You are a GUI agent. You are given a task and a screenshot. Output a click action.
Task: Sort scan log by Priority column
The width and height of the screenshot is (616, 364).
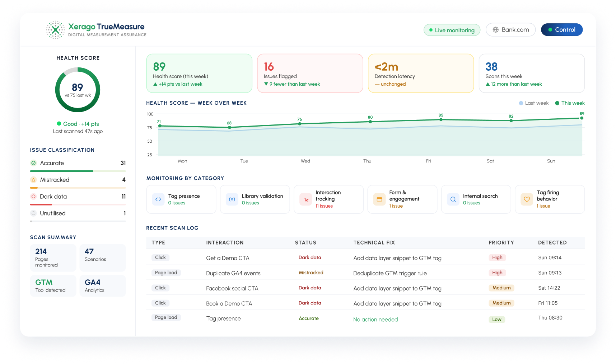501,243
